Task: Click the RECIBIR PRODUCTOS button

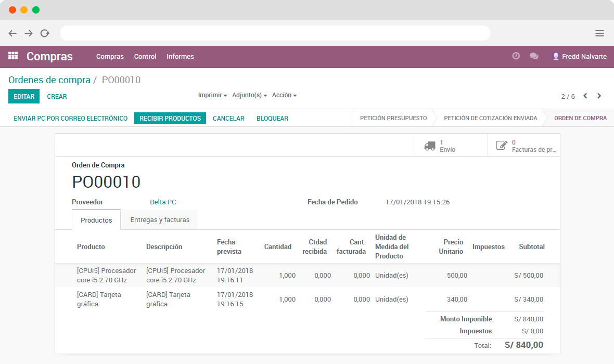Action: (x=171, y=118)
